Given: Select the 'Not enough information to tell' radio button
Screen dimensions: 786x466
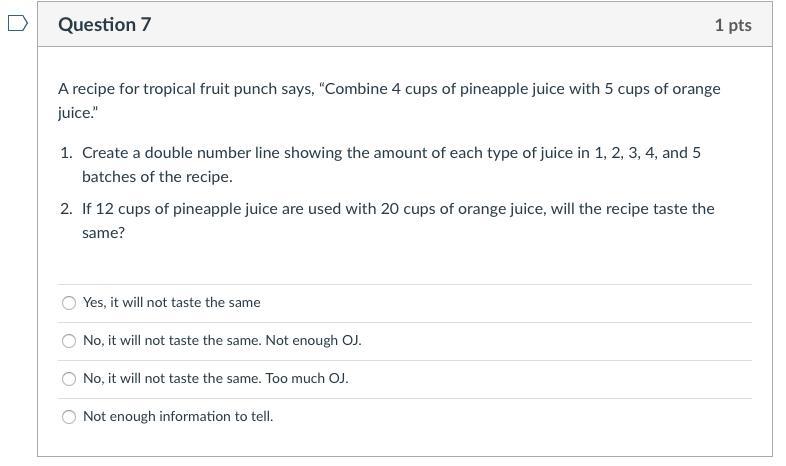Looking at the screenshot, I should tap(69, 417).
